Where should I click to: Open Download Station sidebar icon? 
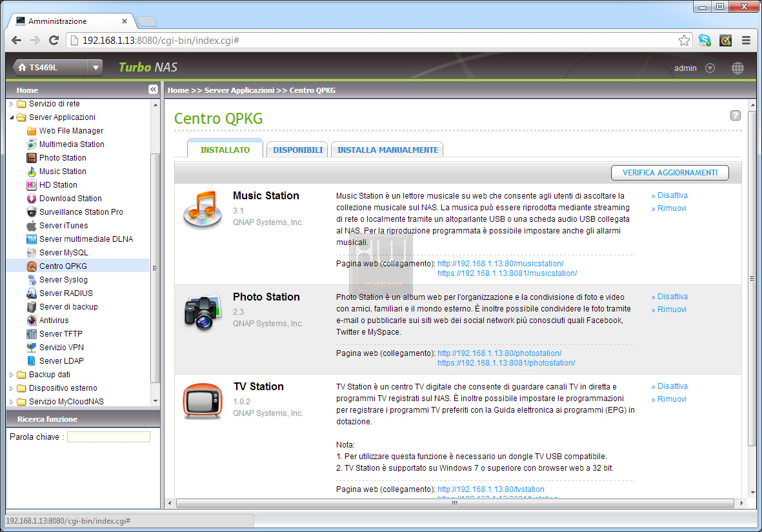pyautogui.click(x=32, y=199)
